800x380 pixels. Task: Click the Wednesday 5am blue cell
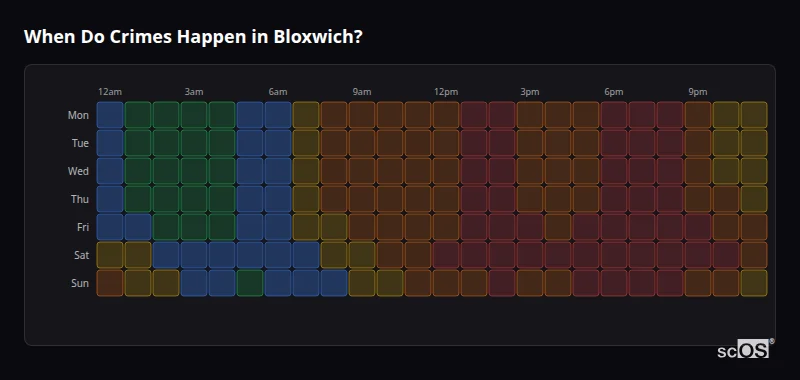click(250, 171)
